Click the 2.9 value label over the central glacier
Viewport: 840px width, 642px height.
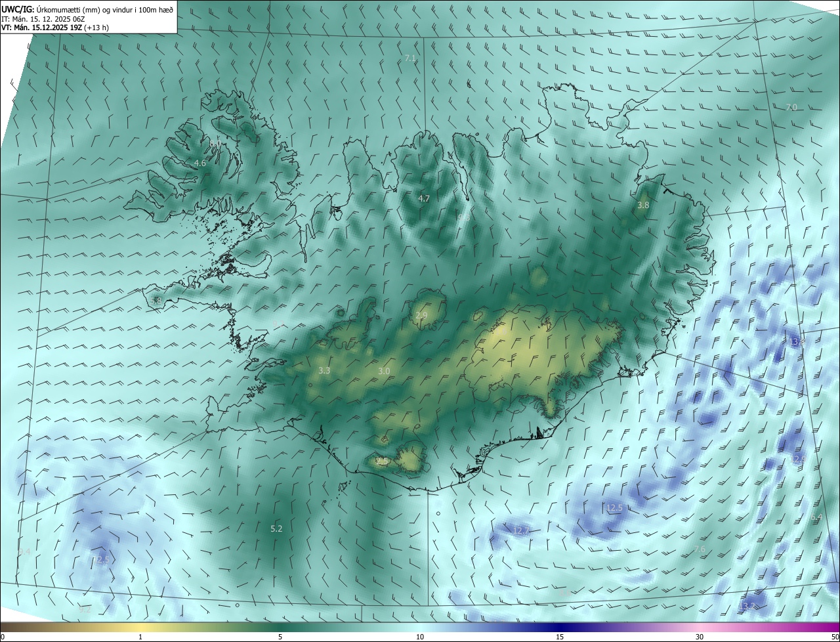coord(421,316)
